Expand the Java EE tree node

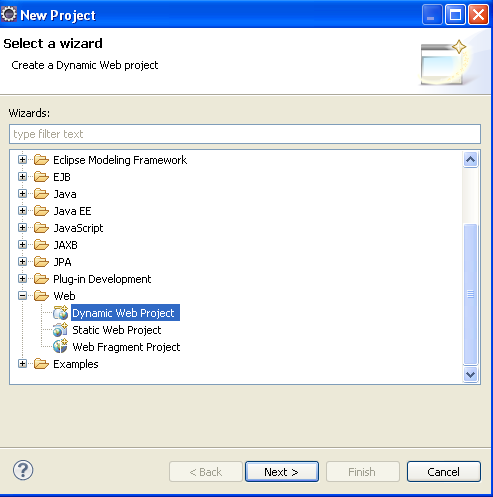tap(22, 211)
